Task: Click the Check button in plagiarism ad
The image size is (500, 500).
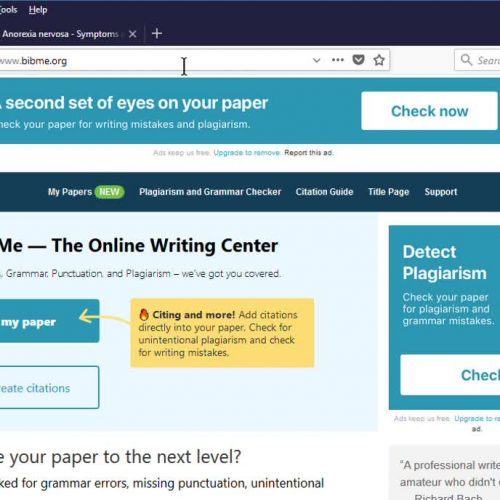Action: (x=450, y=375)
